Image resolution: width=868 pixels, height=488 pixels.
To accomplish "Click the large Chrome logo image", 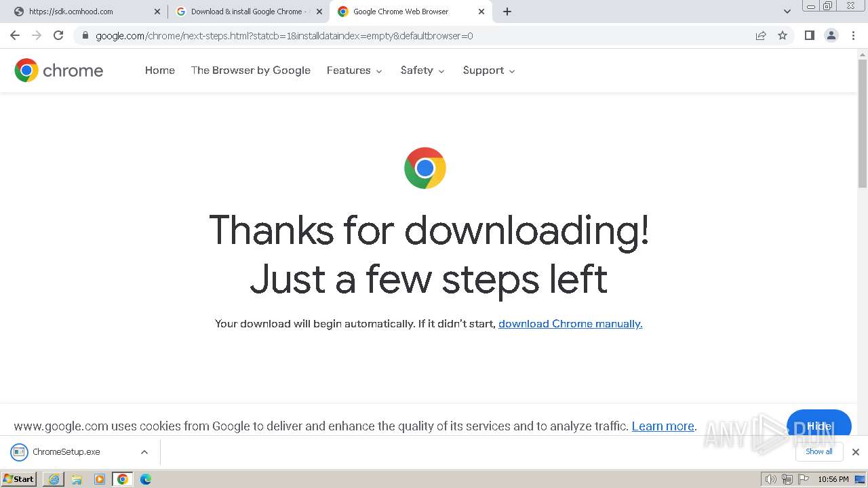I will [425, 168].
